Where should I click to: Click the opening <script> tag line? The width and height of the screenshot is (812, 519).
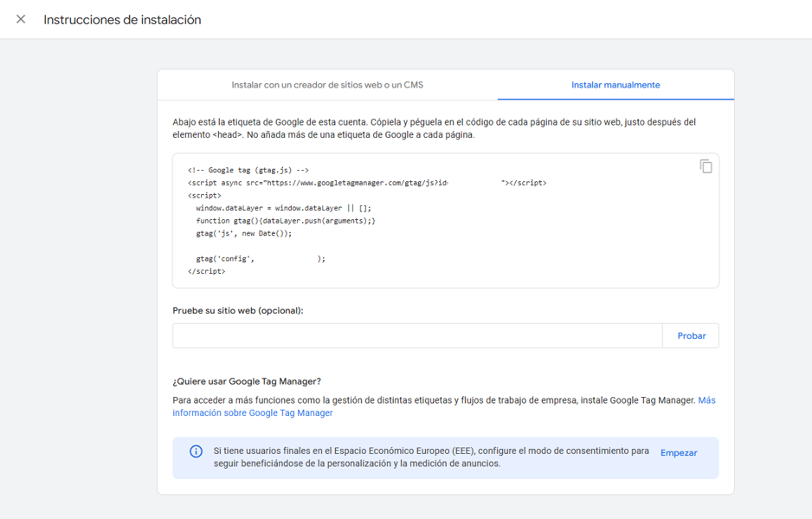point(204,196)
